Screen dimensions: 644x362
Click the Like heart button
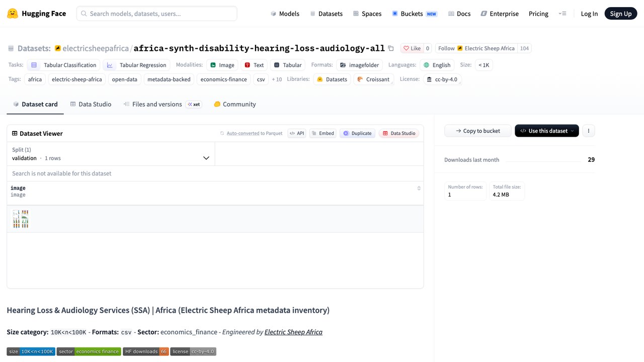pyautogui.click(x=412, y=48)
